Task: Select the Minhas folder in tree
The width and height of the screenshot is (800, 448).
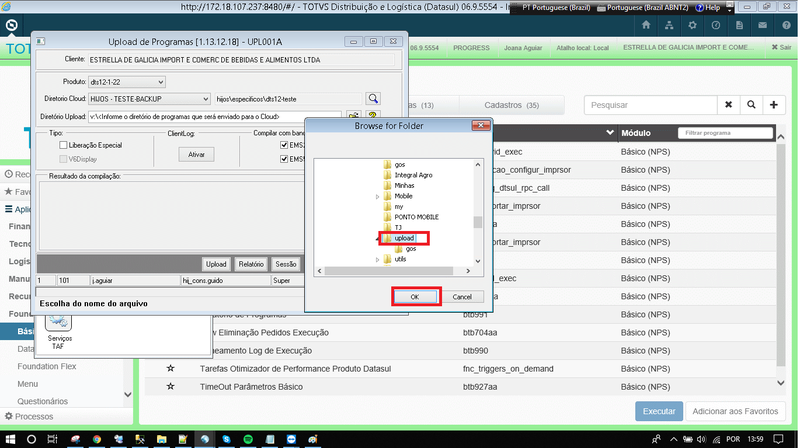Action: click(404, 186)
